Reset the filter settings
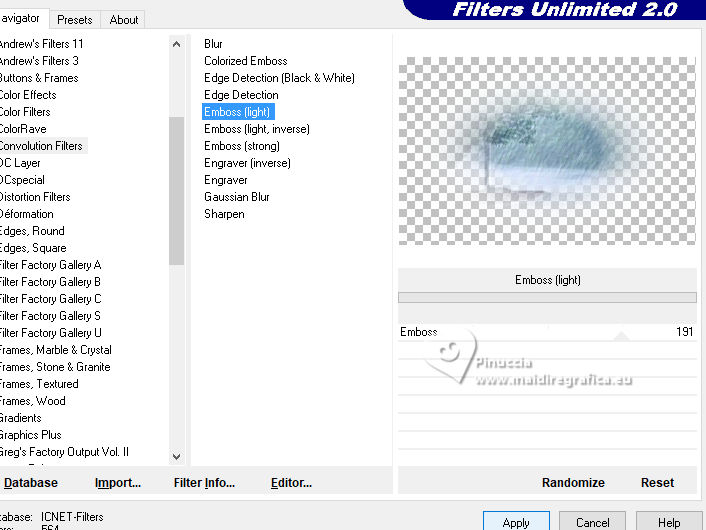The height and width of the screenshot is (530, 706). (x=657, y=483)
